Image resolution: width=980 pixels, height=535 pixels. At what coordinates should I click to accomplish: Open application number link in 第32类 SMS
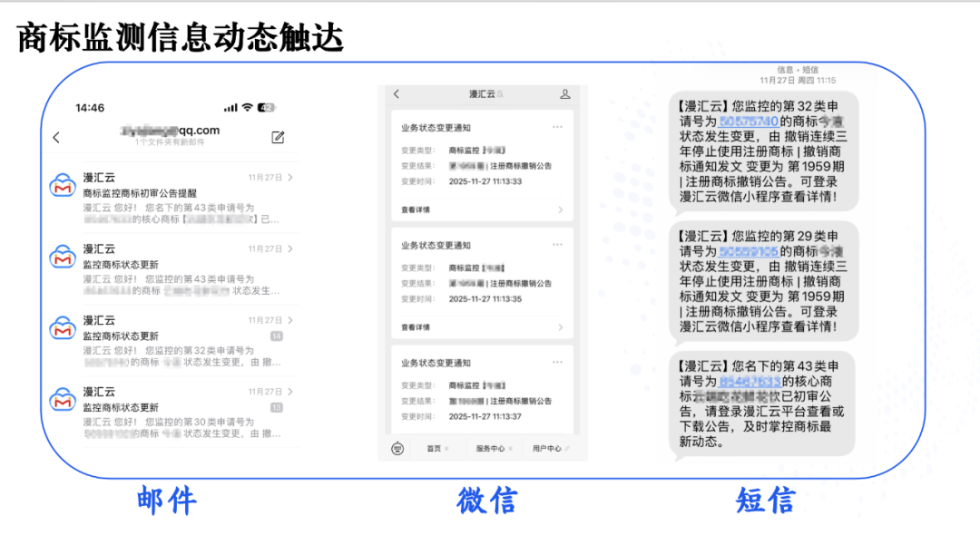point(748,122)
